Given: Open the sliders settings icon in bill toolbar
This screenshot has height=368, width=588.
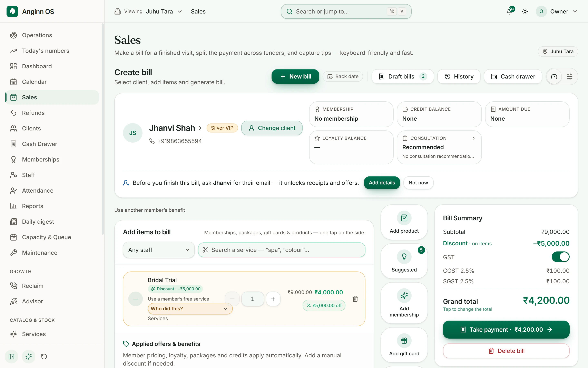Looking at the screenshot, I should (570, 76).
